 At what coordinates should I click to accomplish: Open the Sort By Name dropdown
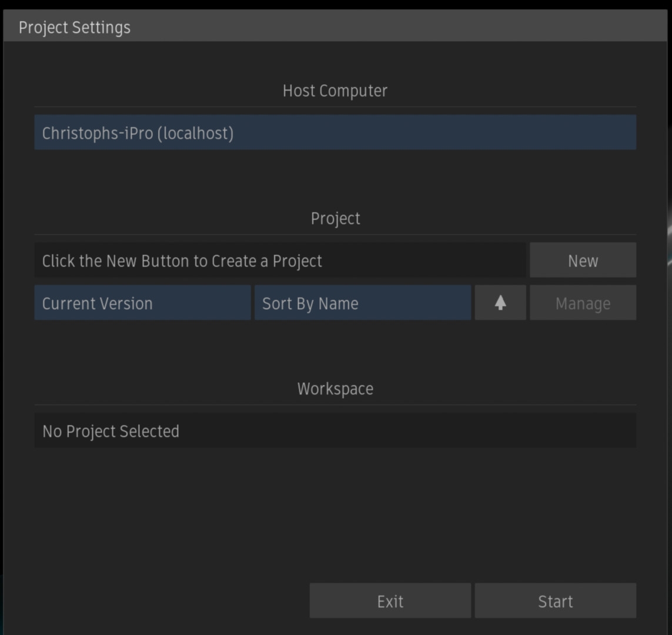tap(362, 303)
